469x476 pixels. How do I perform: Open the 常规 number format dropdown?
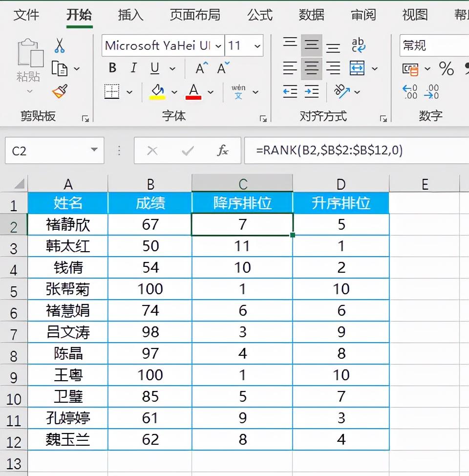434,45
